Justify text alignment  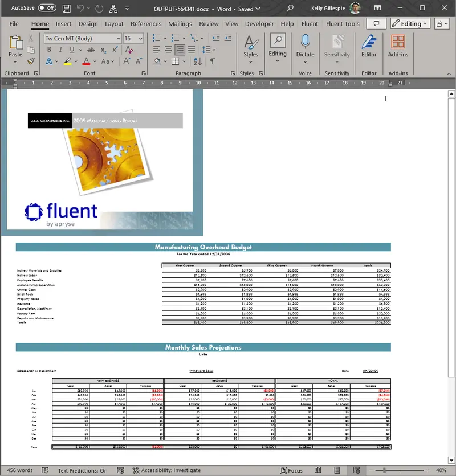192,50
